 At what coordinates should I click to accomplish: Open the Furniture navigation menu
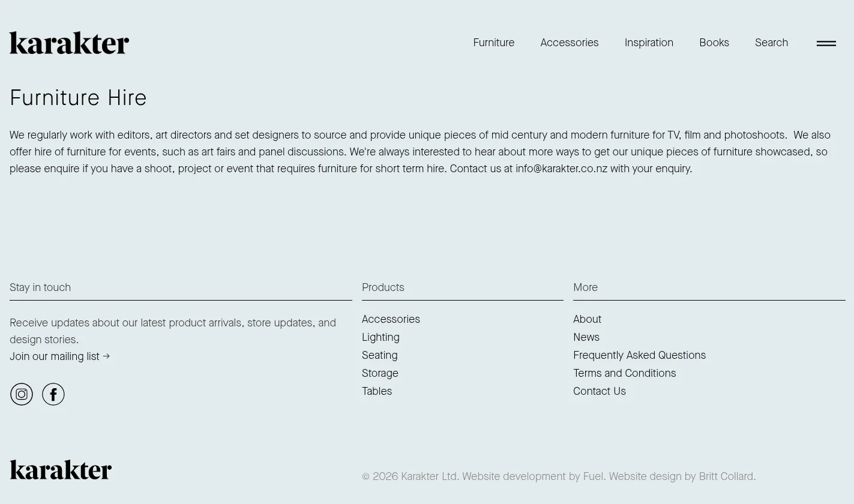pyautogui.click(x=494, y=43)
